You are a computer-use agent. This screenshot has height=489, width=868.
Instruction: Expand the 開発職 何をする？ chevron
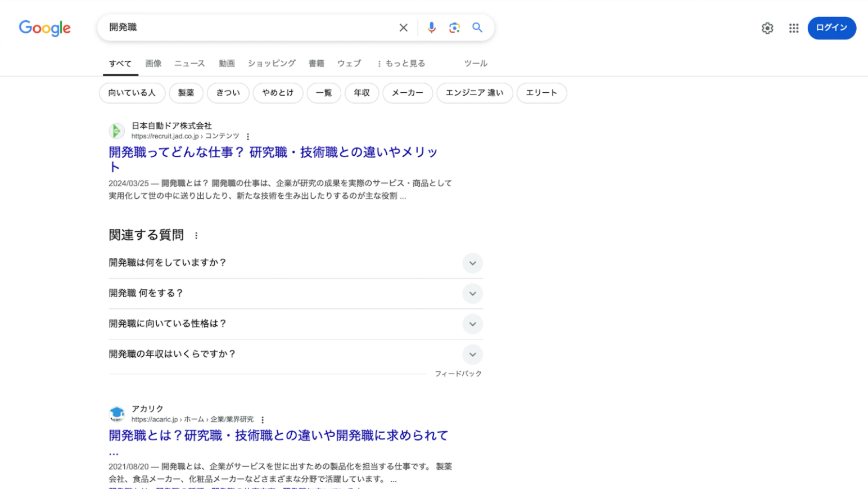point(473,294)
